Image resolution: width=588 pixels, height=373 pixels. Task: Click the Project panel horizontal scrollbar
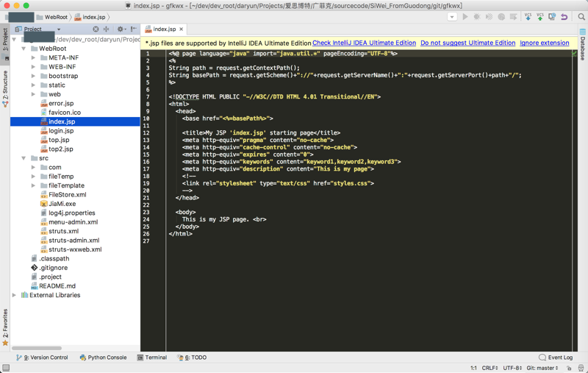point(37,348)
